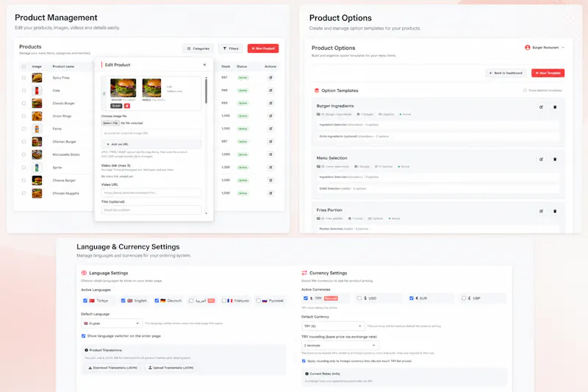Image resolution: width=588 pixels, height=392 pixels.
Task: Select the Spicy Fries row checkbox
Action: (24, 78)
